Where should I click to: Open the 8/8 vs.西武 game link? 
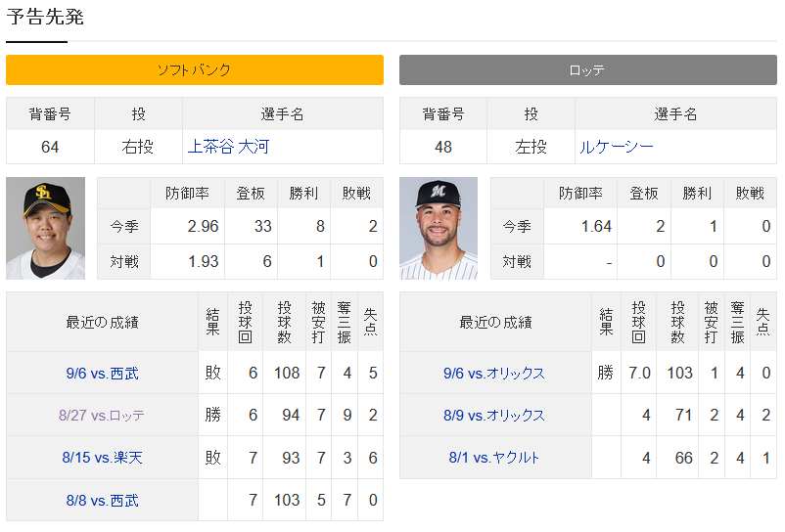(x=102, y=500)
